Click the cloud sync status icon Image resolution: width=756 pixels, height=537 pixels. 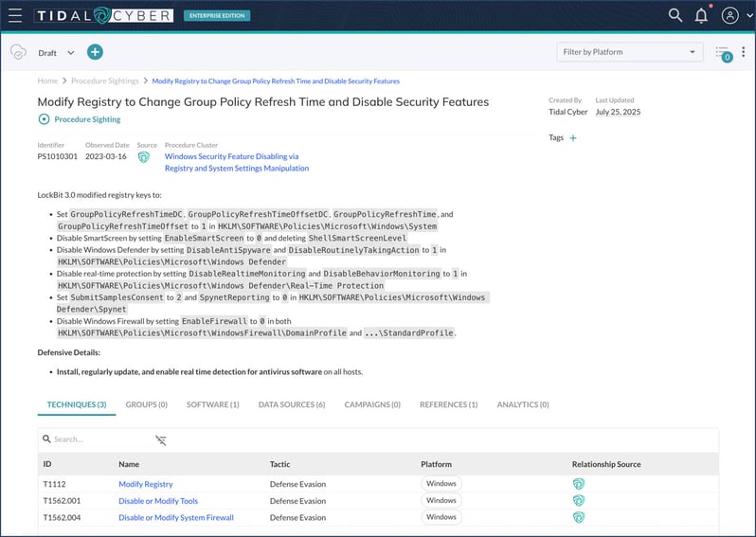point(18,52)
